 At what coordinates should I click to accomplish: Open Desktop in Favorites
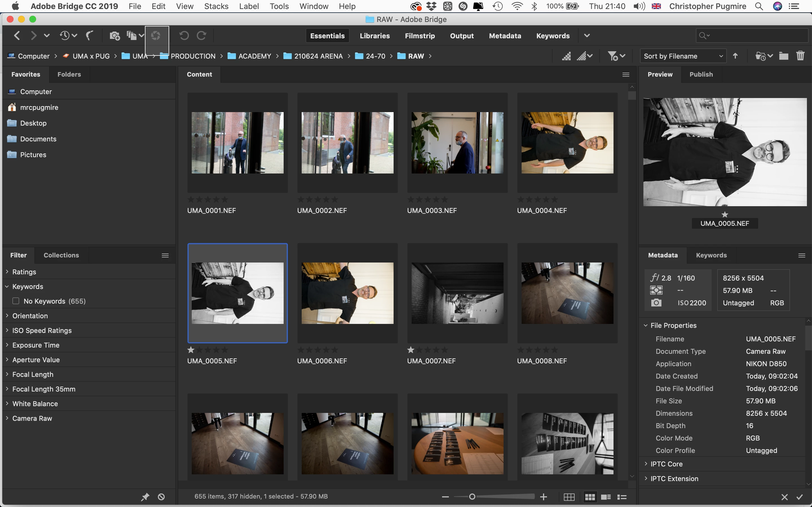pos(33,123)
